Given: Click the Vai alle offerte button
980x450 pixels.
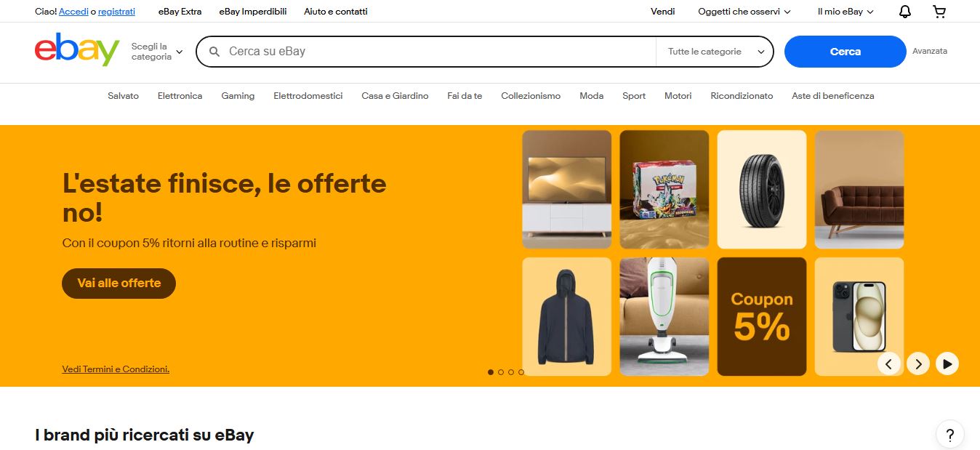Looking at the screenshot, I should 119,284.
